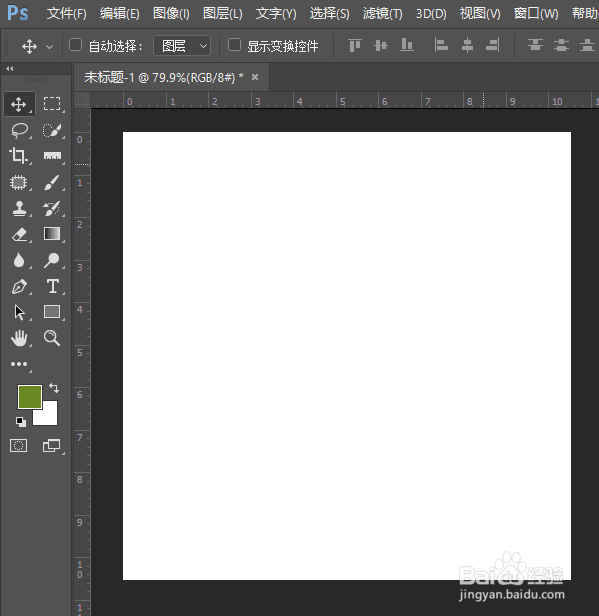Switch to the 未标题-1 document tab
The height and width of the screenshot is (616, 599).
pyautogui.click(x=164, y=77)
